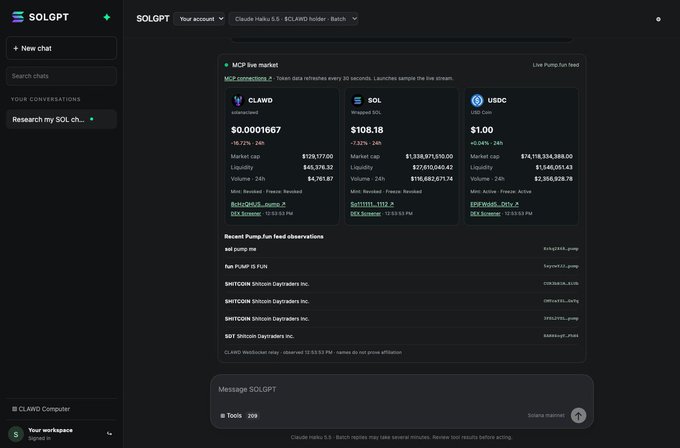The image size is (680, 448).
Task: Click the 'Wrapped SOL' subtitle
Action: coord(366,112)
